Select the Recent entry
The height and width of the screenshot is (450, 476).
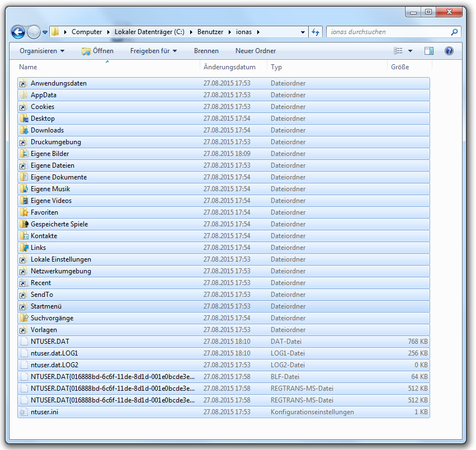224,283
